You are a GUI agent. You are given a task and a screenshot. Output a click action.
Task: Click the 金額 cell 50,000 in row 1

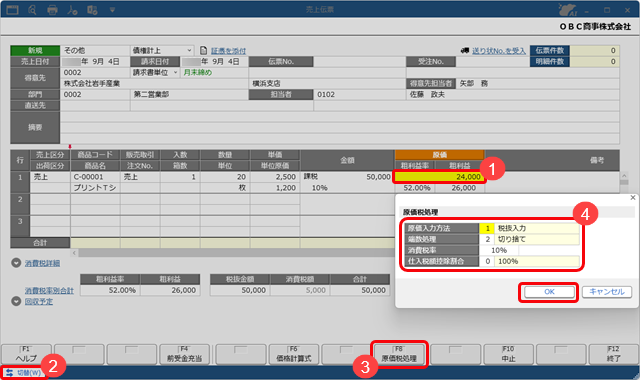347,177
